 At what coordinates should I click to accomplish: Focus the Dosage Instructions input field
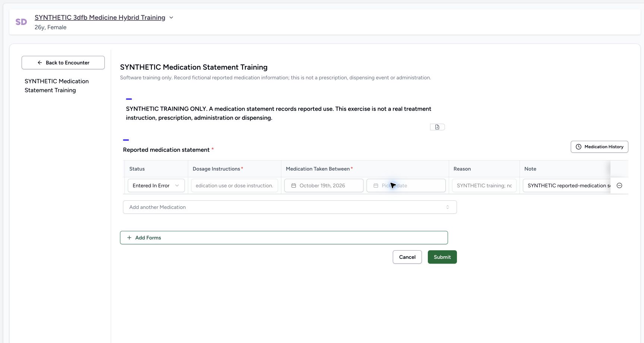pos(234,185)
